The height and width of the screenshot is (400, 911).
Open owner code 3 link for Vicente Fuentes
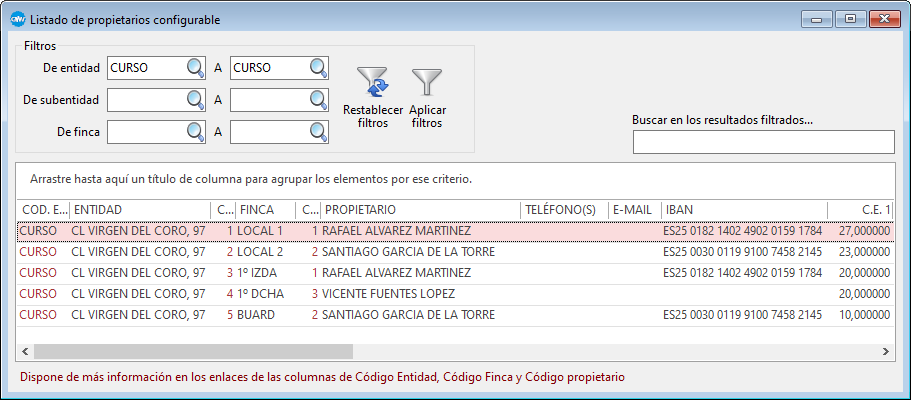[x=314, y=294]
